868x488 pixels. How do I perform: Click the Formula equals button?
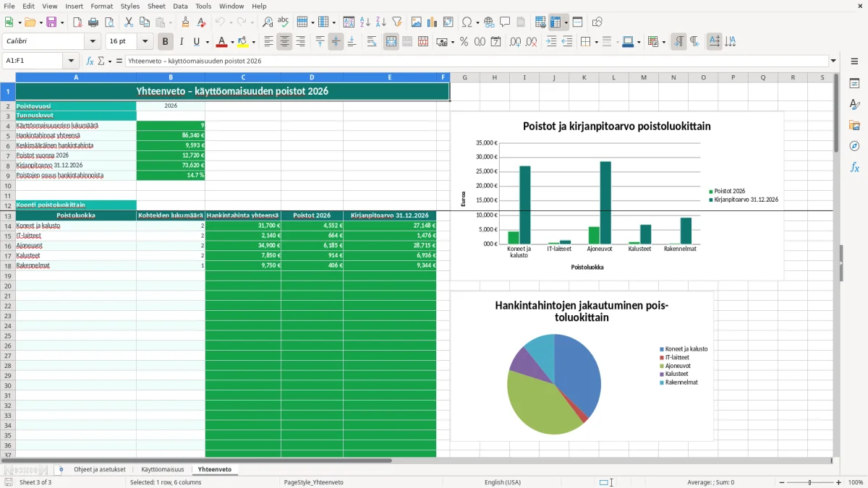pyautogui.click(x=119, y=61)
